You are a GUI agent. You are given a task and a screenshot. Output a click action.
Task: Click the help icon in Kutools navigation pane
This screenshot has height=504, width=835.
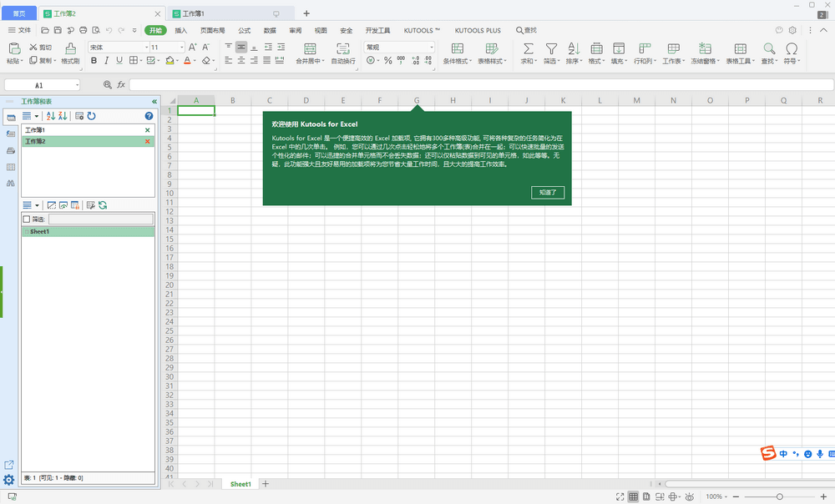pos(149,116)
